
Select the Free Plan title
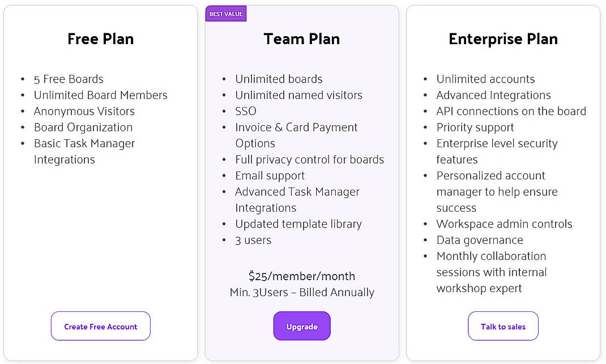tap(100, 39)
